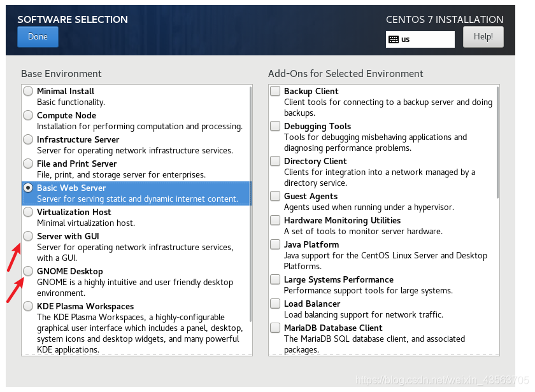Check the Java Platform add-on

[275, 244]
